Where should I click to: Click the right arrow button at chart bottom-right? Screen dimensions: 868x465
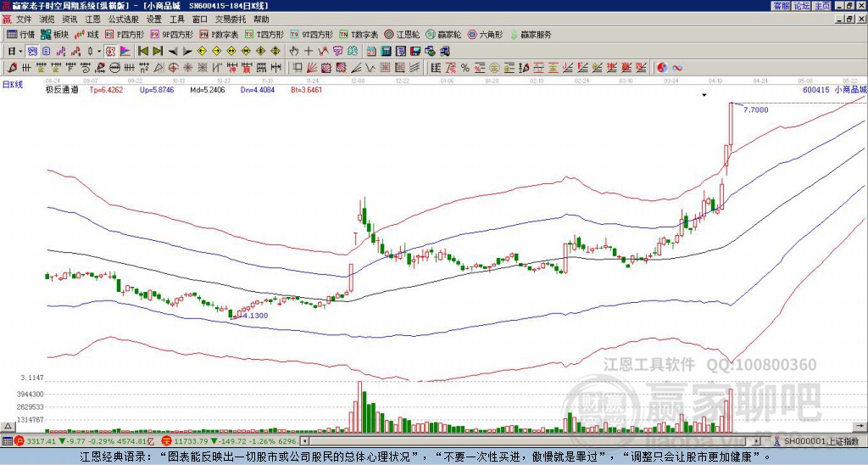click(x=861, y=426)
